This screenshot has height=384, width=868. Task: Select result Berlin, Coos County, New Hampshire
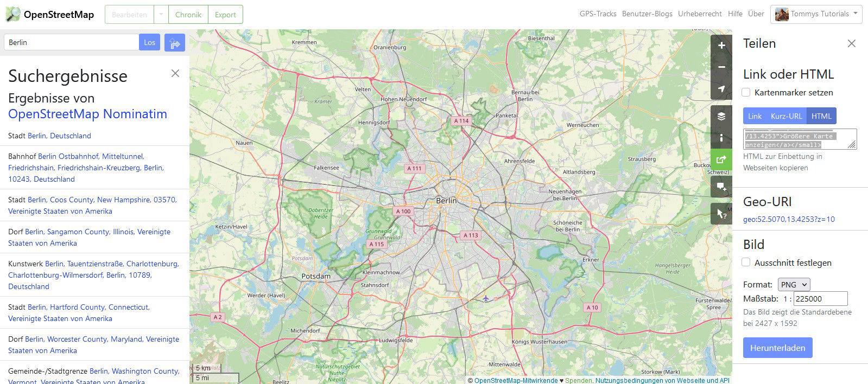92,206
